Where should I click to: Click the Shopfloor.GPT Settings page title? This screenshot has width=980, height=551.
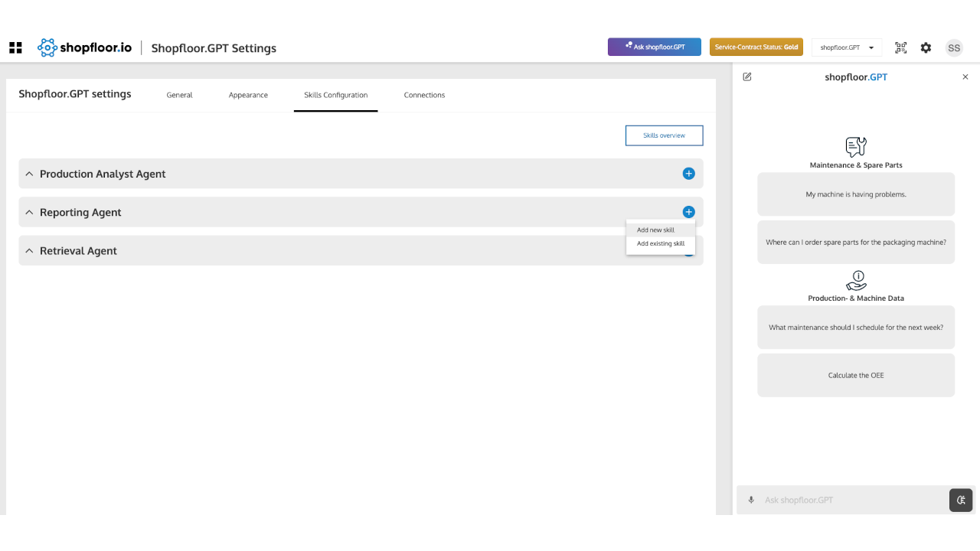pyautogui.click(x=214, y=48)
